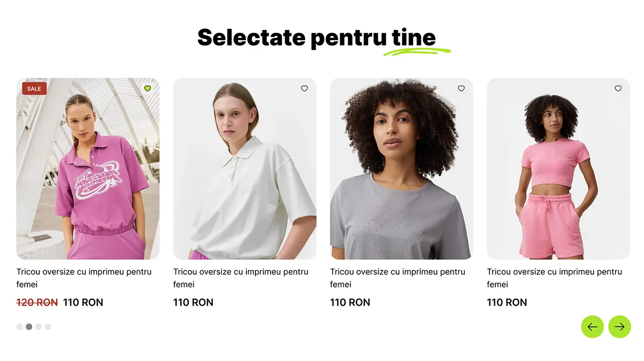The height and width of the screenshot is (361, 644).
Task: Go to previous products with left arrow
Action: click(x=592, y=327)
